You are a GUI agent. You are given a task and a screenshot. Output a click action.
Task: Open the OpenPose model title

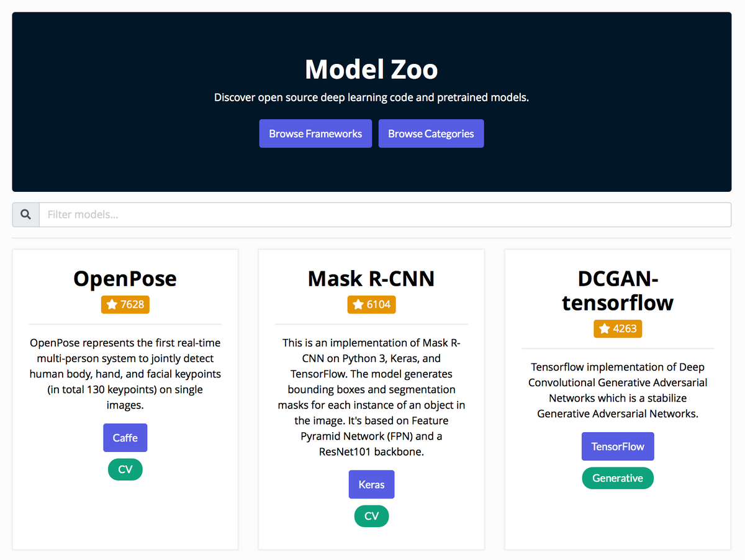(x=125, y=278)
